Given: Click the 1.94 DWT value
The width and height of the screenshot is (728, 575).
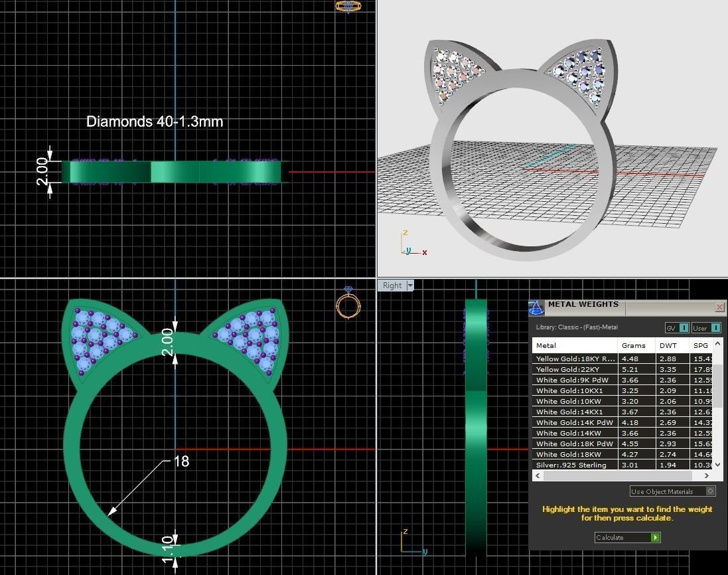Looking at the screenshot, I should tap(668, 465).
